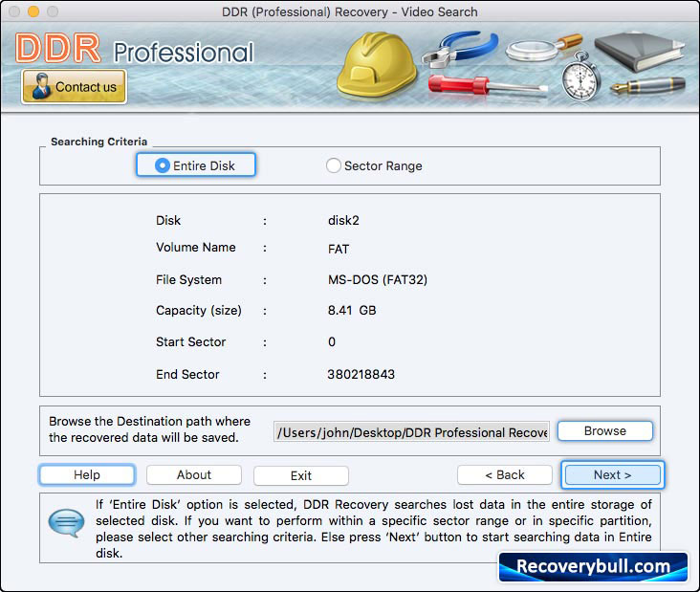Go to previous step with Back
The height and width of the screenshot is (592, 700).
click(x=505, y=474)
